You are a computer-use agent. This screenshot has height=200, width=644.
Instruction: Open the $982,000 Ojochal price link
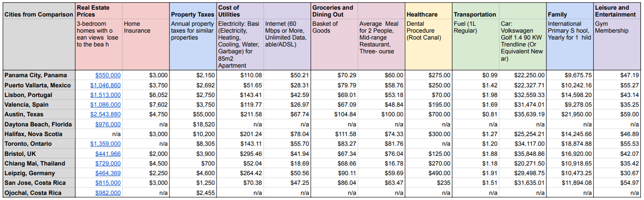pos(108,193)
